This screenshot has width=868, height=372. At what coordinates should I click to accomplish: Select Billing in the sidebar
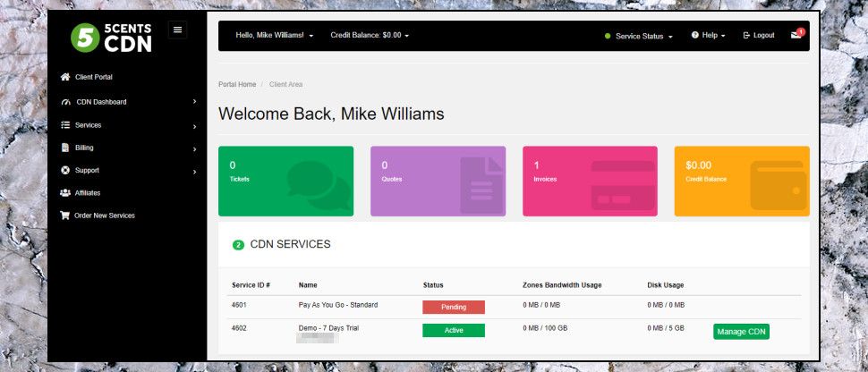point(84,148)
